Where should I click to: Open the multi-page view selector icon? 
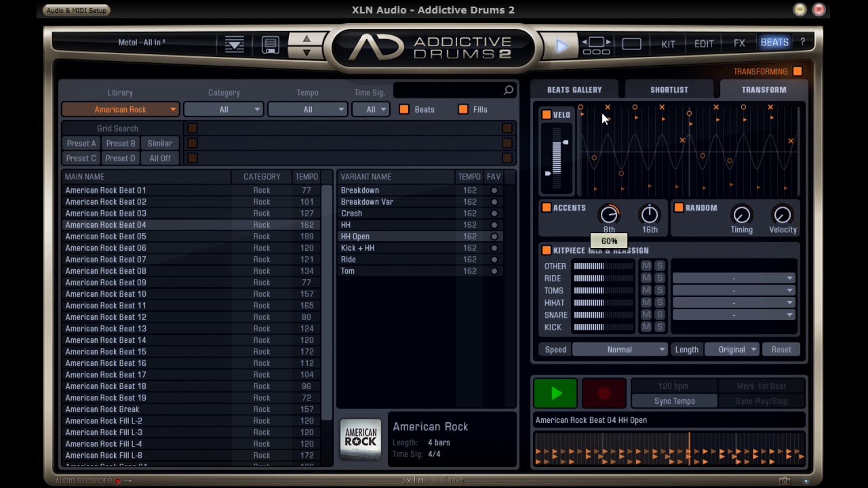coord(596,45)
